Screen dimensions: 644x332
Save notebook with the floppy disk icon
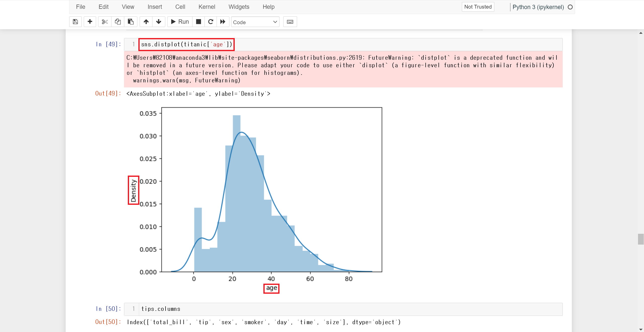(75, 22)
